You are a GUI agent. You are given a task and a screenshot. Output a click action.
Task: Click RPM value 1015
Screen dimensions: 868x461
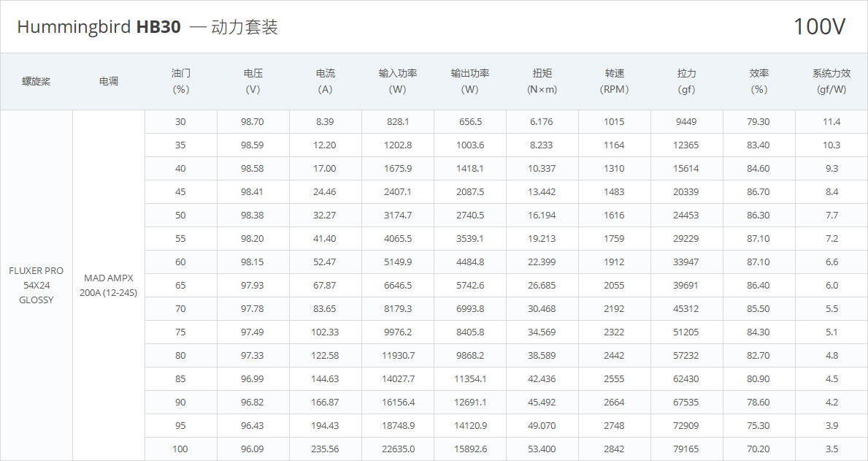pyautogui.click(x=614, y=122)
